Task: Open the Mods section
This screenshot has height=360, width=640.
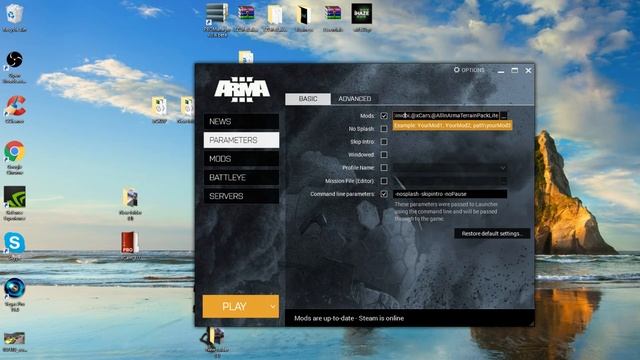Action: [x=241, y=159]
